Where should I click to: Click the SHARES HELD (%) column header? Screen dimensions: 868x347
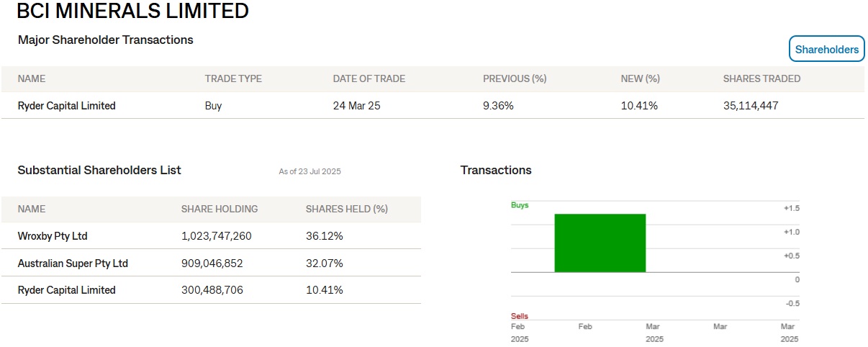pyautogui.click(x=346, y=209)
